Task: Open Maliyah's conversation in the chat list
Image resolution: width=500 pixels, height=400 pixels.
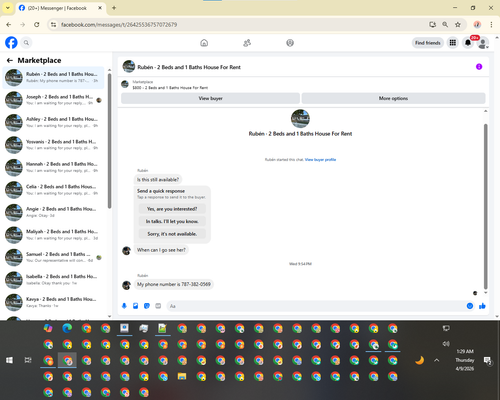Action: point(53,235)
